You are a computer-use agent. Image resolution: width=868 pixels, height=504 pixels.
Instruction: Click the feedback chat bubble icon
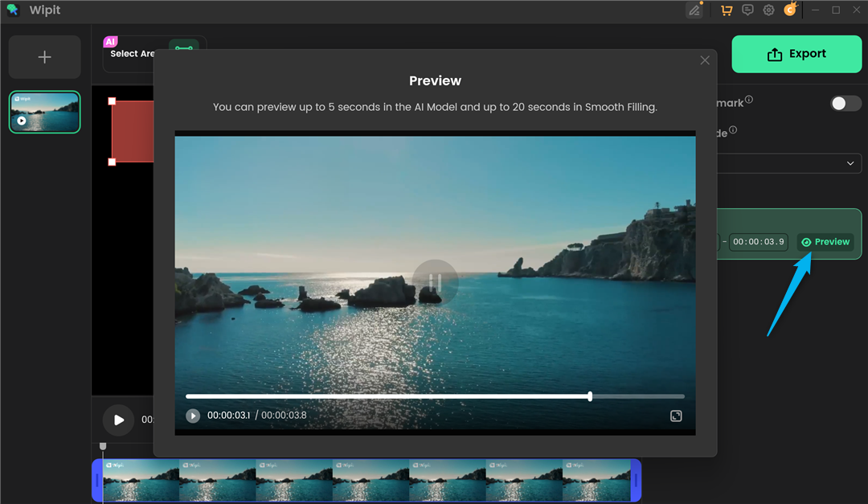tap(747, 10)
